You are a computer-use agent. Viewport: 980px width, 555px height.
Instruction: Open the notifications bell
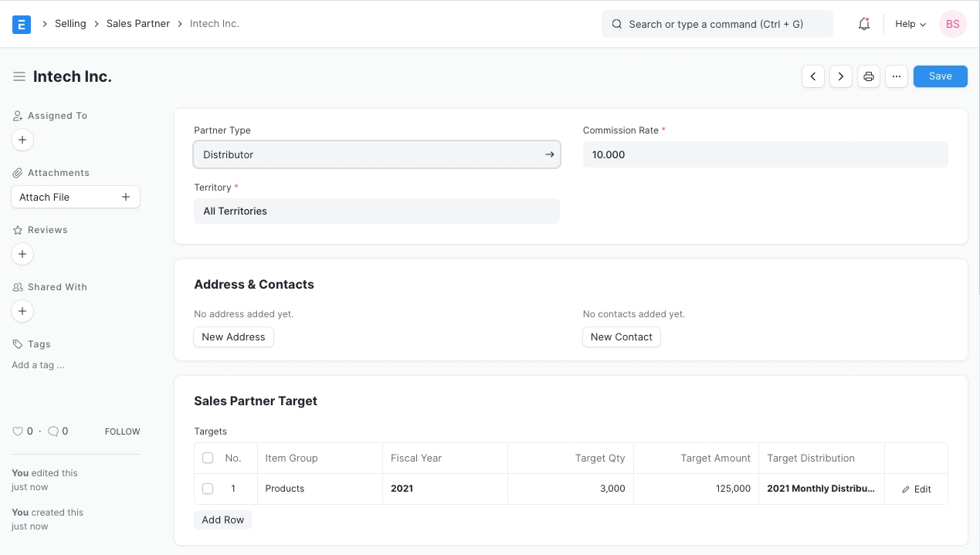click(864, 24)
